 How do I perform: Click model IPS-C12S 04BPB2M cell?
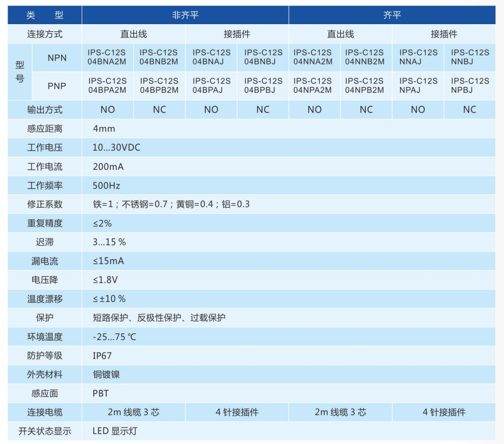pyautogui.click(x=159, y=86)
